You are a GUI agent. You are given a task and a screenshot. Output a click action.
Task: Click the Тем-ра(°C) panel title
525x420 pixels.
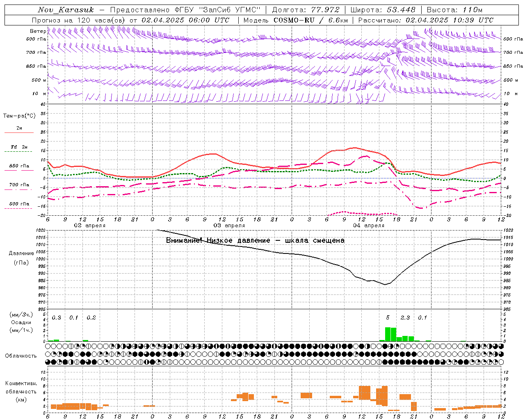(19, 116)
